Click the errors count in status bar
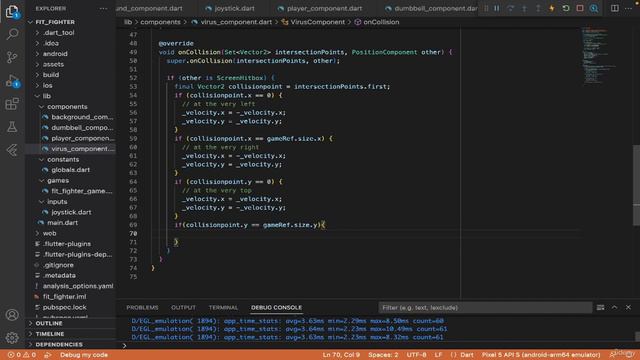Screen dimensions: 640x360 [14, 355]
